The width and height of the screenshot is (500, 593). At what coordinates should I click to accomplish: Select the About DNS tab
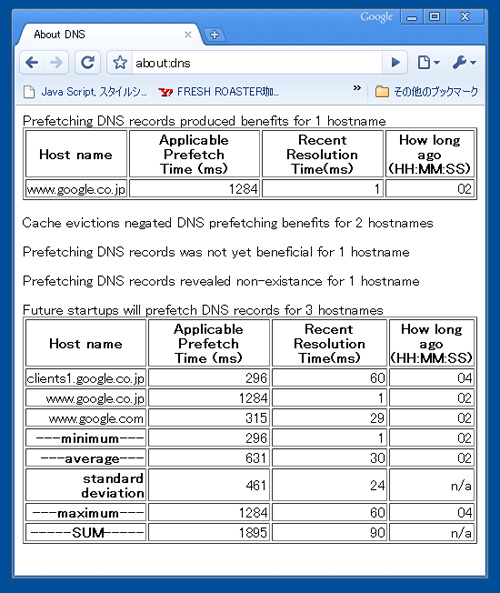coord(110,34)
